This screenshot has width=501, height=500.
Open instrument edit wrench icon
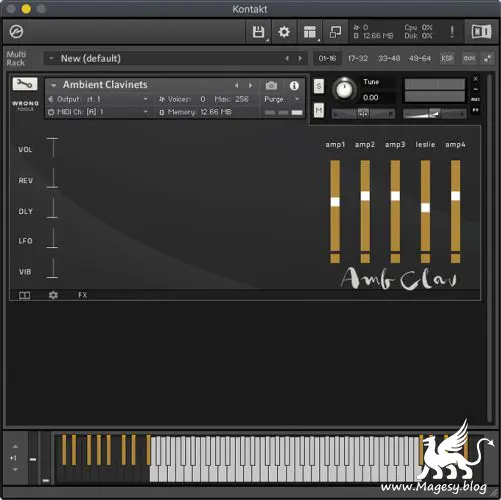tap(25, 84)
